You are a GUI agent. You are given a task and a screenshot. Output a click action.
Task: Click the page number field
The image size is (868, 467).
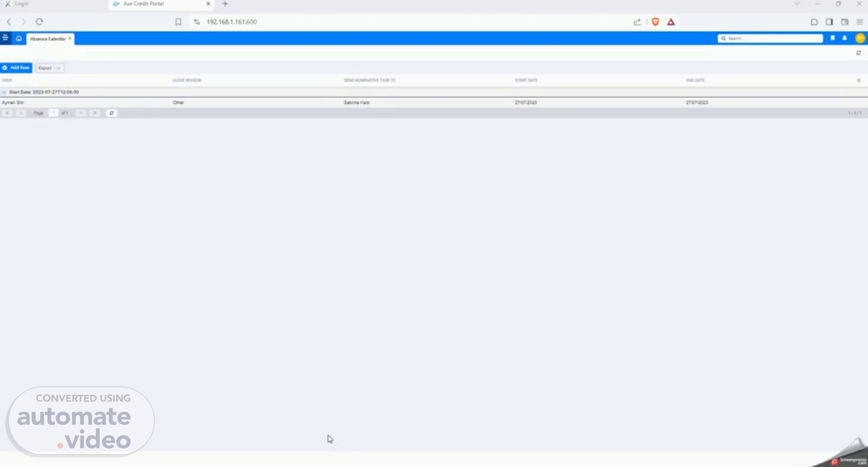pos(54,113)
